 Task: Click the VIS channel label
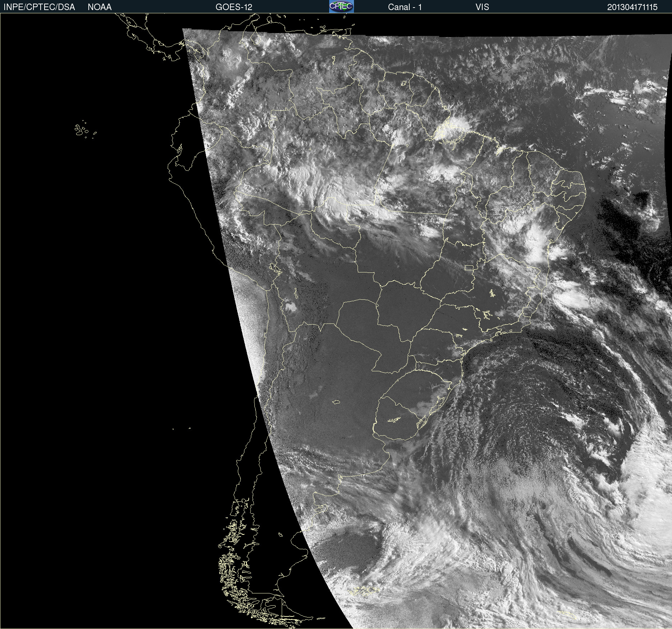point(482,7)
